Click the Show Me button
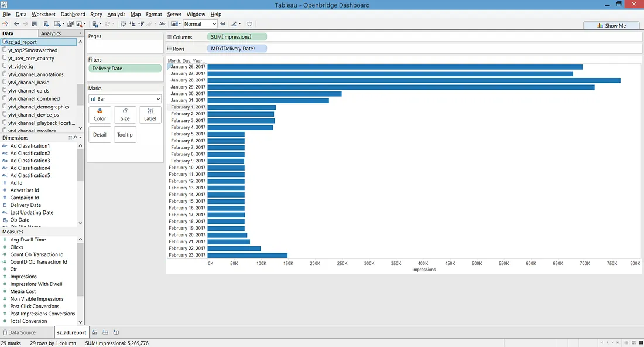Viewport: 644px width, 347px height. [612, 25]
